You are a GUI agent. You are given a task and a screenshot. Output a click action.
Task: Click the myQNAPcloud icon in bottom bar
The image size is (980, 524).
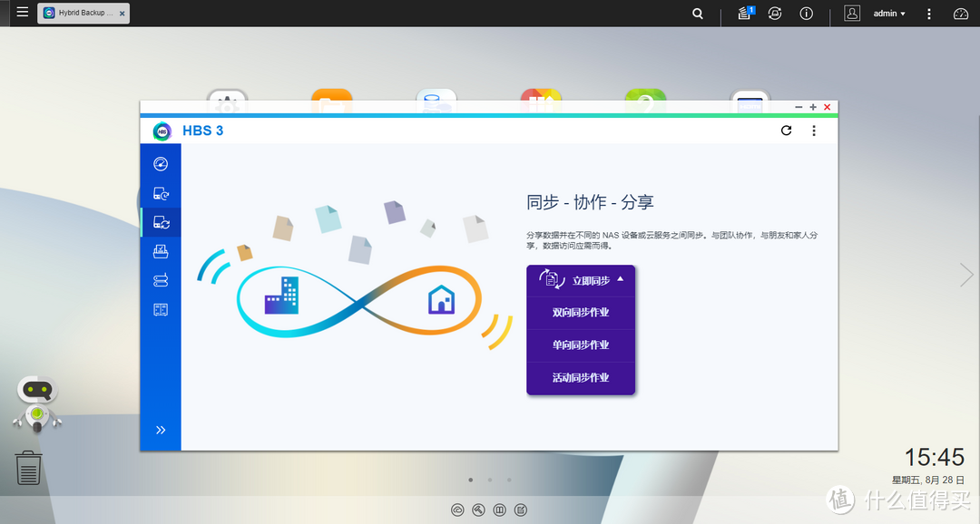coord(457,510)
